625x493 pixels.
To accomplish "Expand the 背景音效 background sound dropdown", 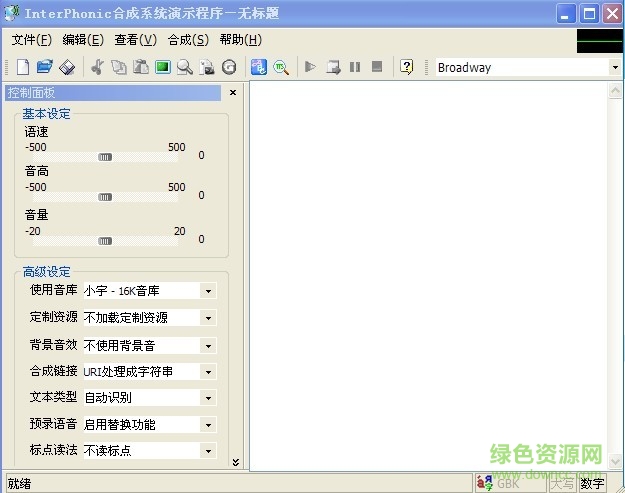I will pos(208,345).
